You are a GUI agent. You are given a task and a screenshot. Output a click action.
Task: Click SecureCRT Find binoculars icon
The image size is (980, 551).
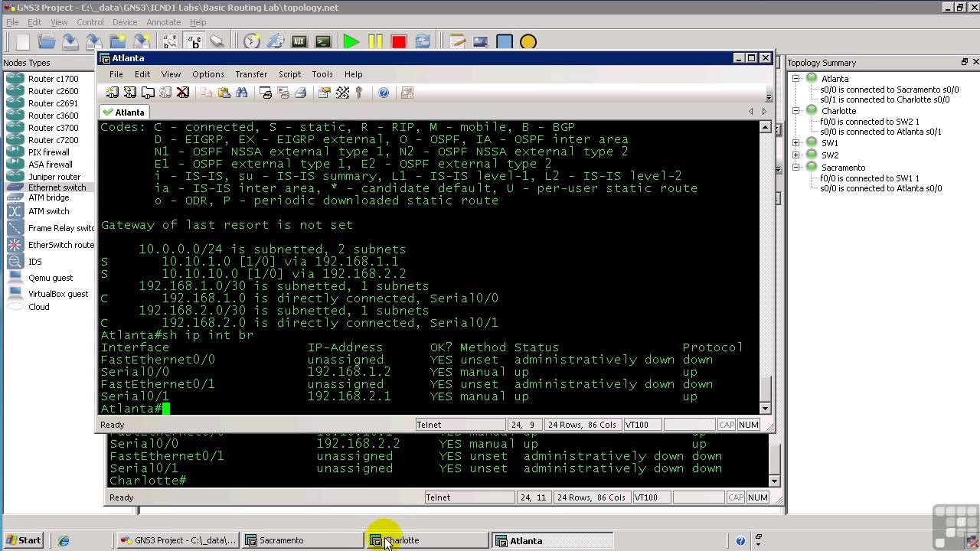click(x=241, y=93)
